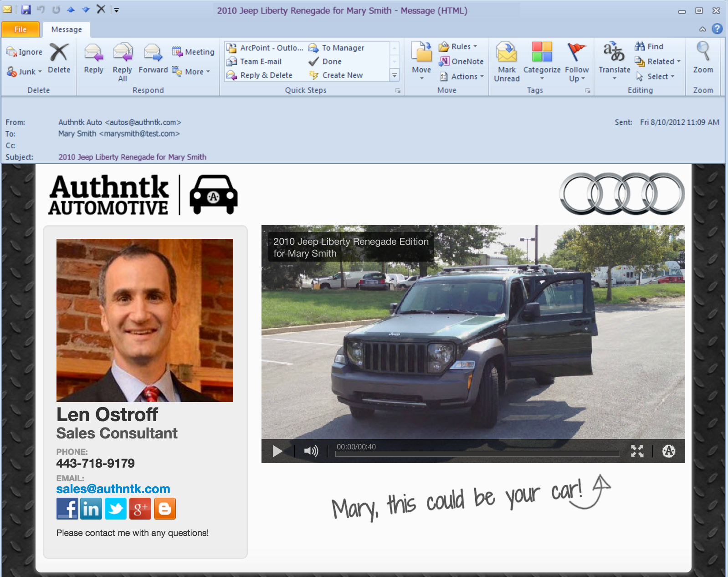728x577 pixels.
Task: Open the Related dropdown
Action: tap(658, 62)
